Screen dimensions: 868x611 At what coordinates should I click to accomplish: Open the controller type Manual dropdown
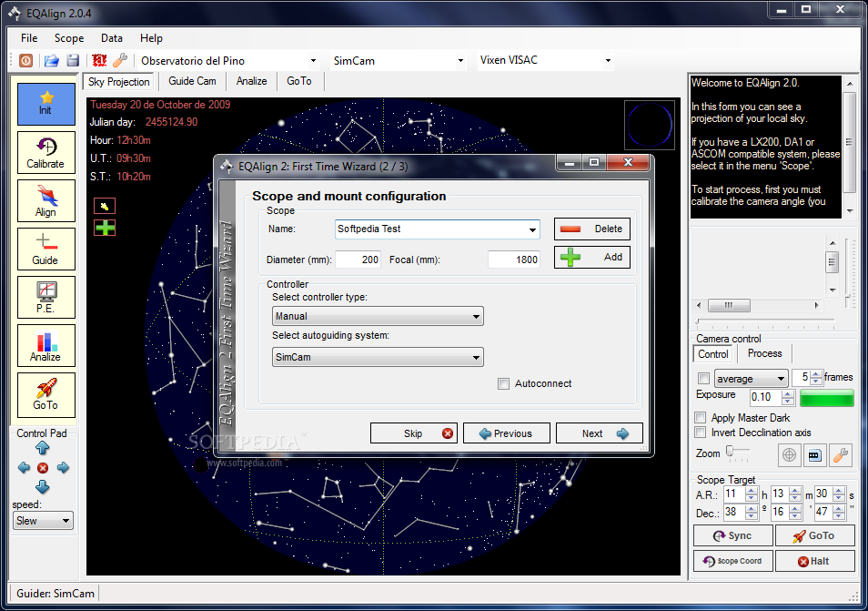378,316
